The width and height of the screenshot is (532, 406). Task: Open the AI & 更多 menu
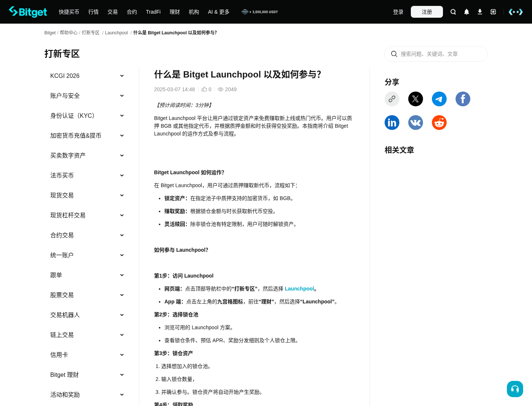219,12
